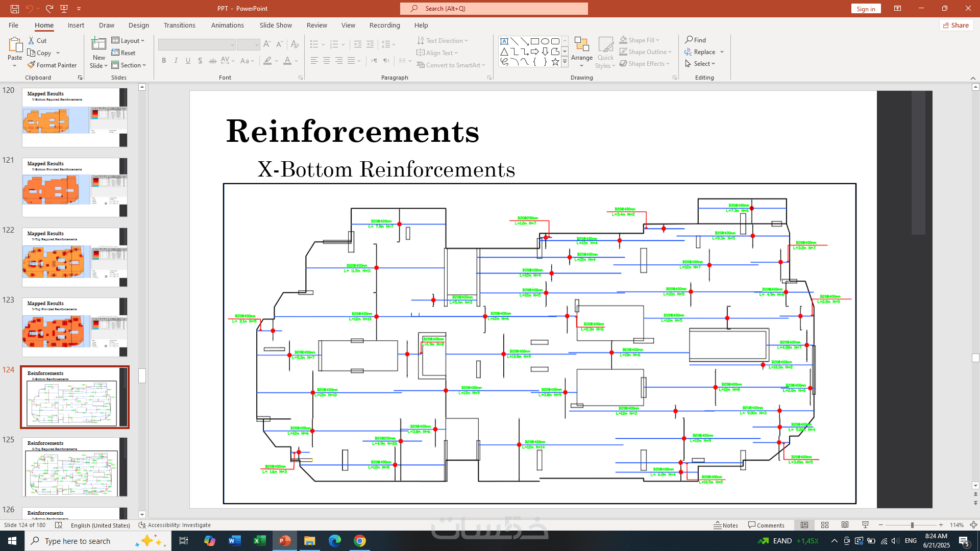Click the Format Painter icon
This screenshot has width=980, height=551.
tap(32, 65)
